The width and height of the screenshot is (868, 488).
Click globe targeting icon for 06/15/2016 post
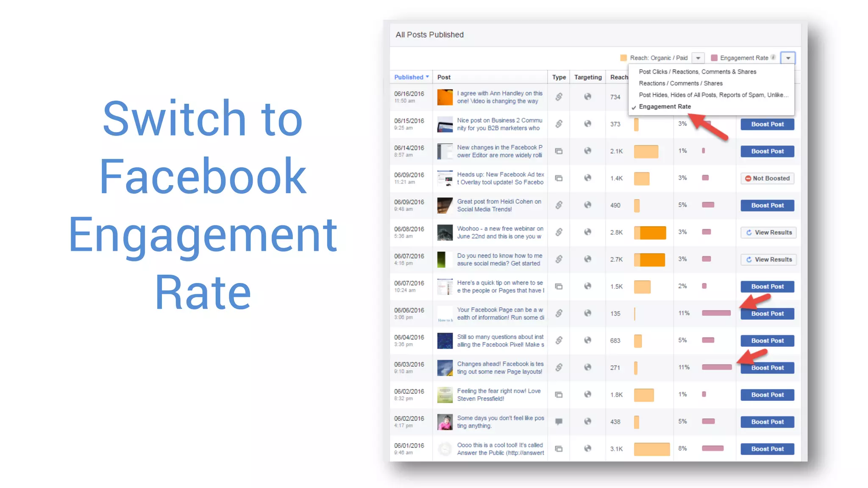click(587, 124)
